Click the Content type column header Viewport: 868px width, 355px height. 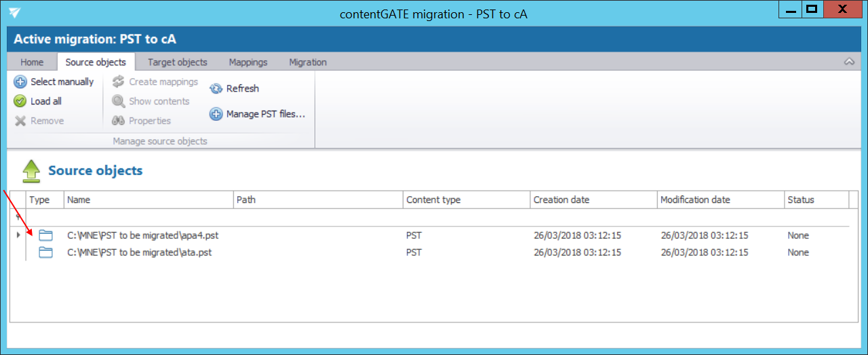click(x=467, y=200)
